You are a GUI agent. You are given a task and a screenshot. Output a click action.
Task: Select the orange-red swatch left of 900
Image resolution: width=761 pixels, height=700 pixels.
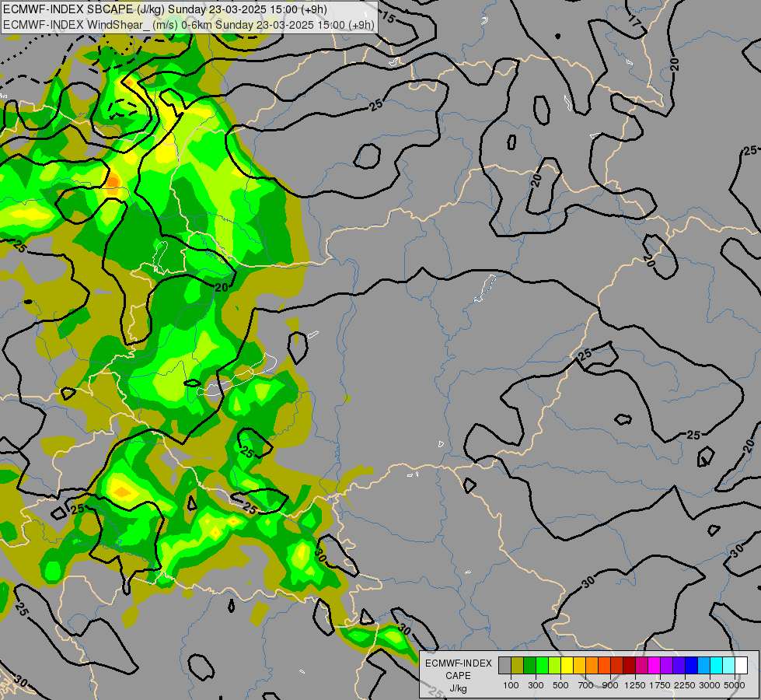pyautogui.click(x=604, y=666)
